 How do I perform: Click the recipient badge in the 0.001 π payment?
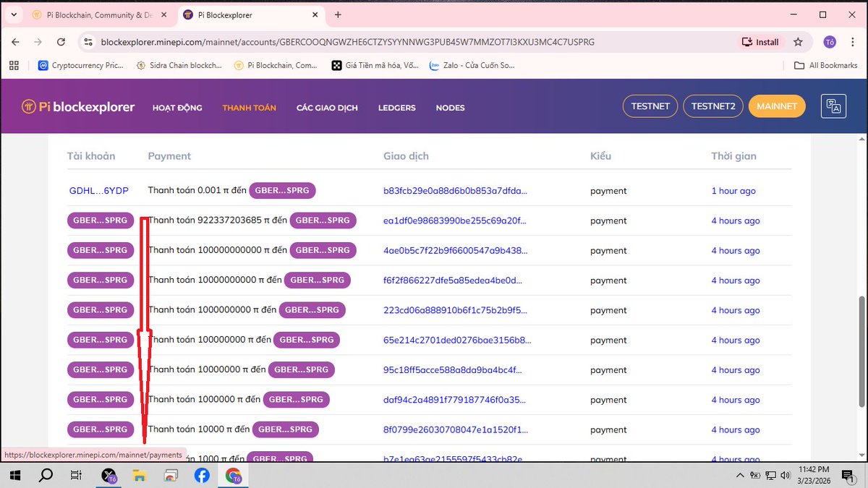click(283, 191)
